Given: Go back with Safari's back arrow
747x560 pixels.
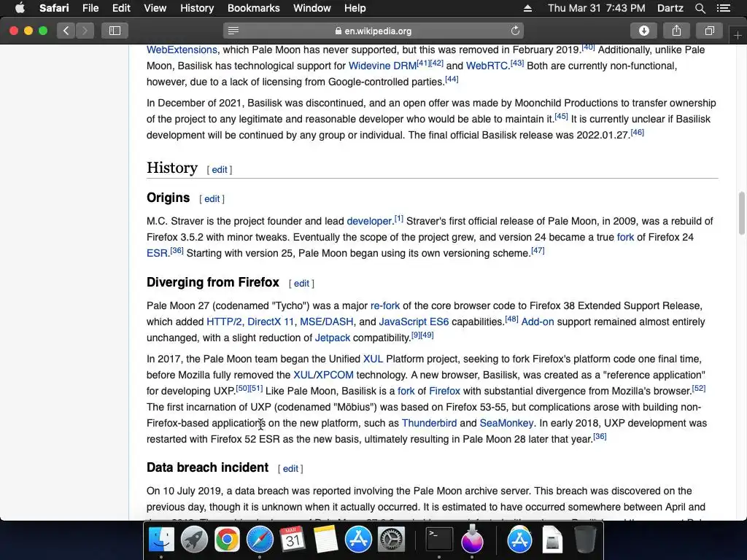Looking at the screenshot, I should pyautogui.click(x=66, y=31).
